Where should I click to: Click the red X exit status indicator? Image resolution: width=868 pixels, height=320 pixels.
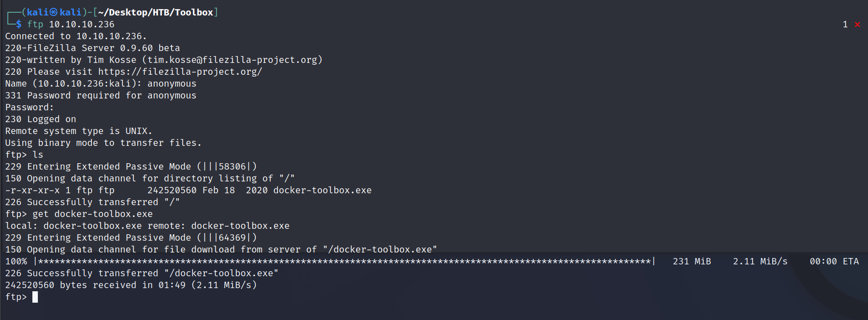857,25
